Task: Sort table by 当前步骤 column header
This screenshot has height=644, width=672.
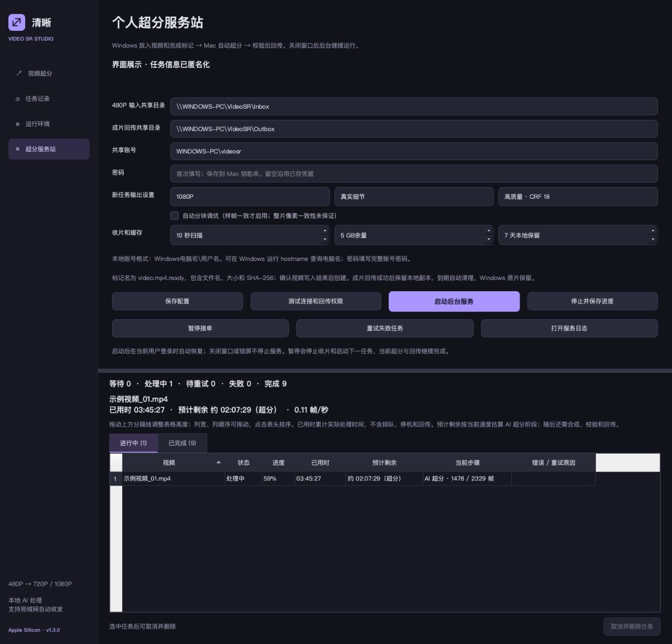Action: pyautogui.click(x=467, y=463)
